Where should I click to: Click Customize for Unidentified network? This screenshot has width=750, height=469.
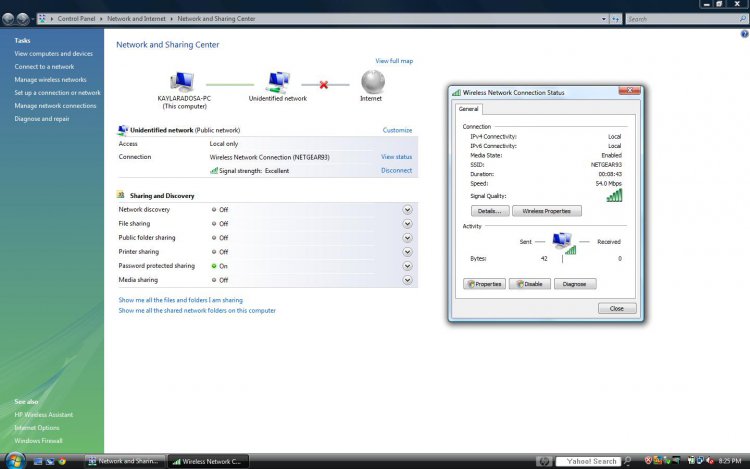tap(397, 130)
